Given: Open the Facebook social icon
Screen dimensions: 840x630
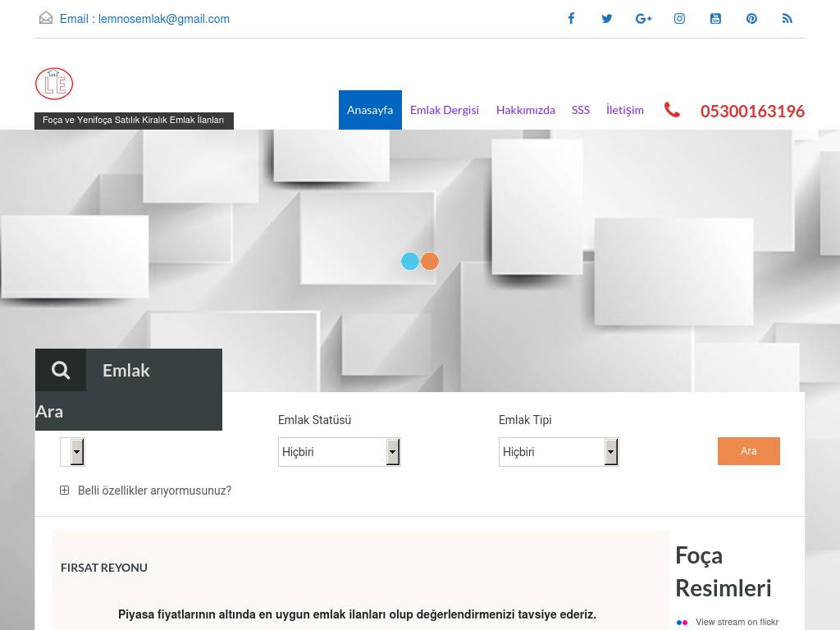Looking at the screenshot, I should tap(571, 18).
